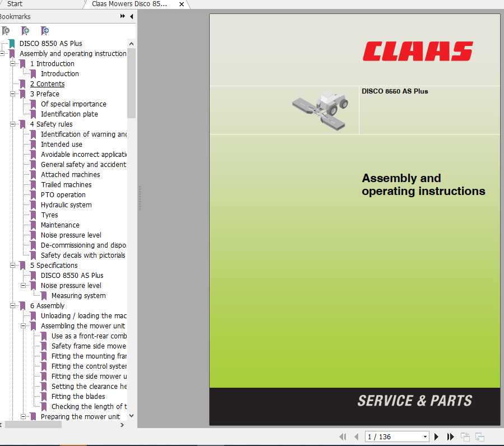Screen dimensions: 504x446
Task: Click the delete bookmark icon
Action: (x=6, y=31)
